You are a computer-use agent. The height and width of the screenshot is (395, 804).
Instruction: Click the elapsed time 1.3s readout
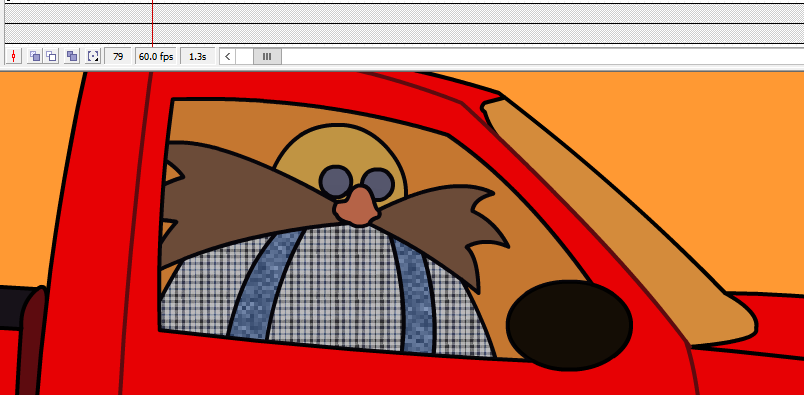[197, 56]
